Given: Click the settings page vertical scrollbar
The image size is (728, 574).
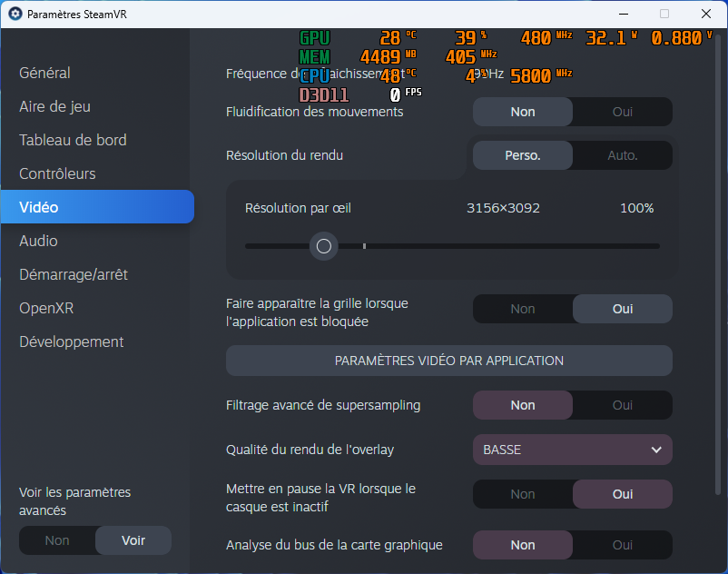Looking at the screenshot, I should pos(718,264).
